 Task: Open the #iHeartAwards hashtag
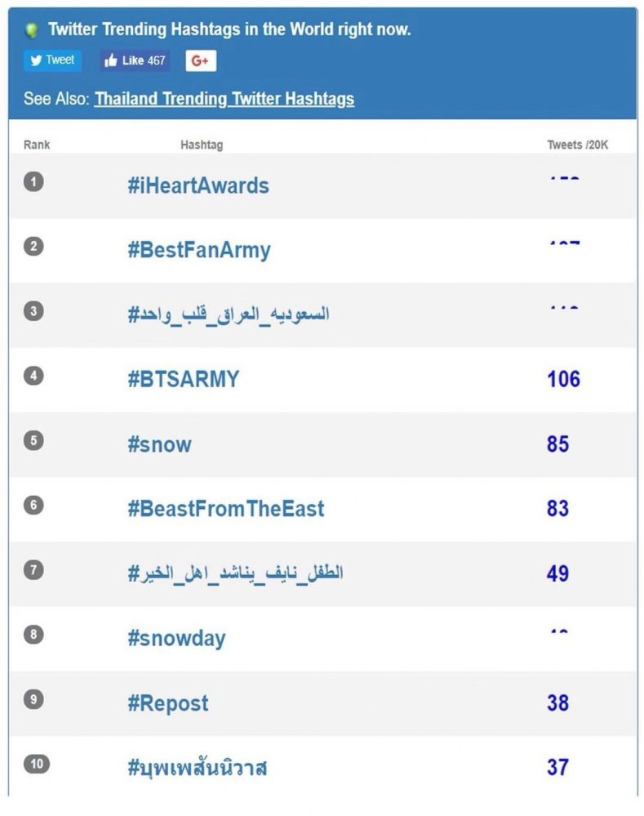pyautogui.click(x=198, y=185)
